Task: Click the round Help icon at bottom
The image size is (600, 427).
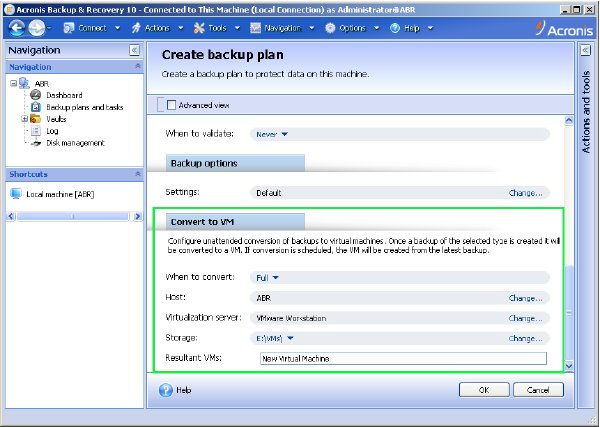Action: click(x=166, y=390)
